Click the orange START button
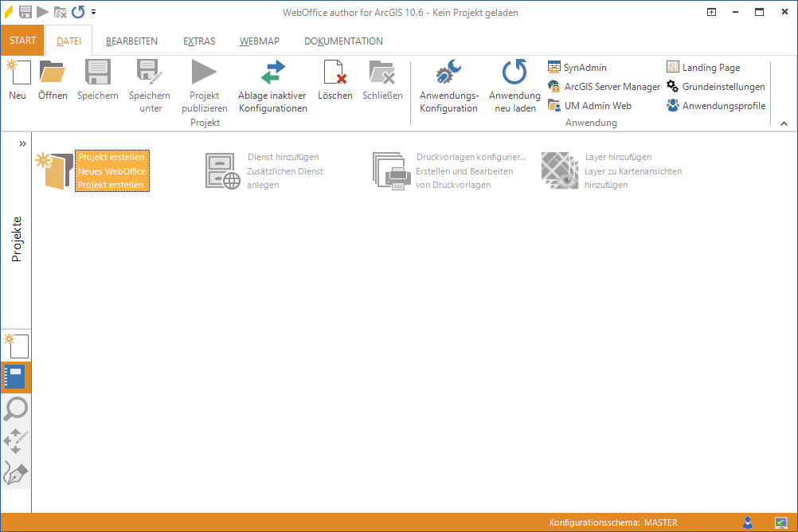Screen dimensions: 798x532 (x=22, y=41)
